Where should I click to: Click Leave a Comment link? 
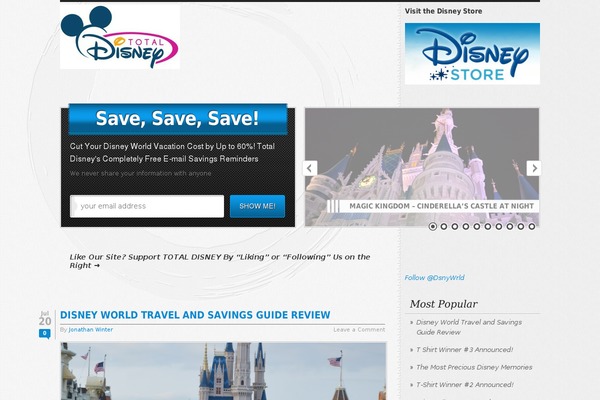(x=359, y=330)
